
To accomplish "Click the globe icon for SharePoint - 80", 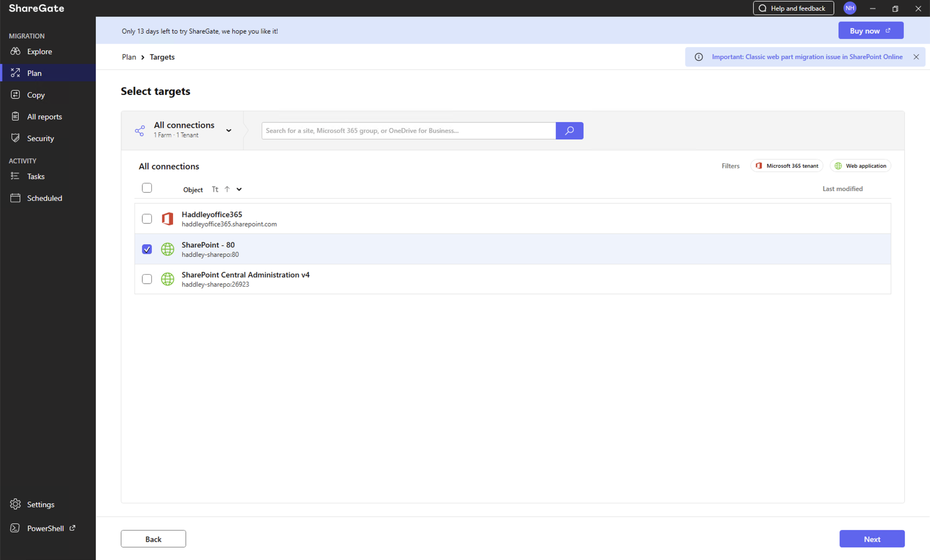I will pyautogui.click(x=167, y=249).
